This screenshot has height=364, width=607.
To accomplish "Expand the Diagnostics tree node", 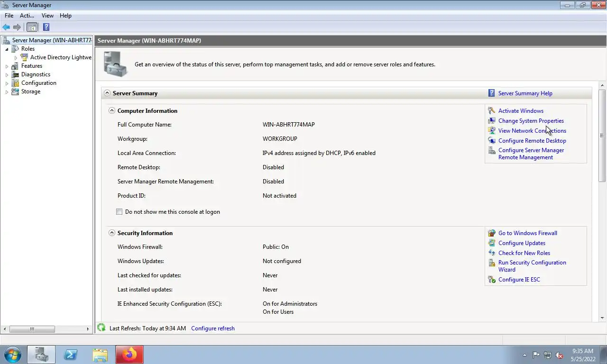I will 7,74.
